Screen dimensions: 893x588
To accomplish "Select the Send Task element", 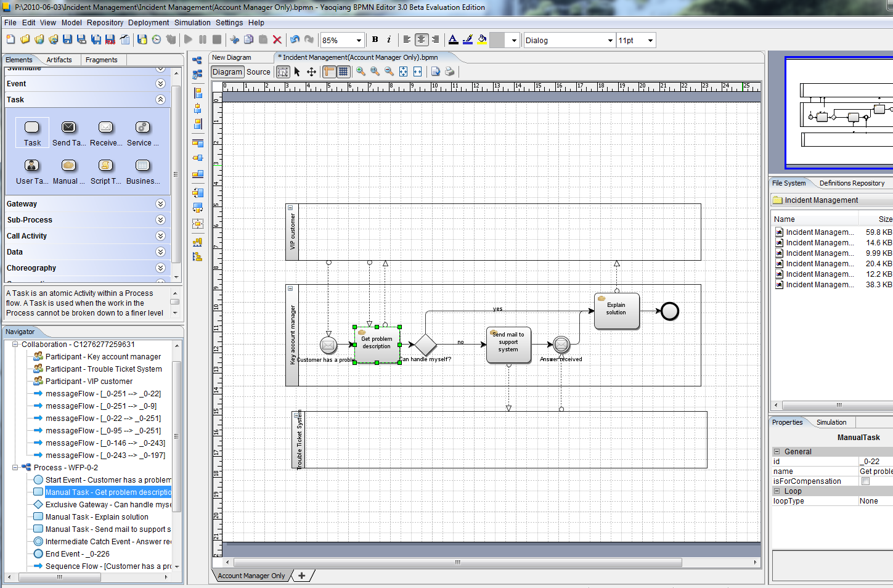I will point(69,133).
